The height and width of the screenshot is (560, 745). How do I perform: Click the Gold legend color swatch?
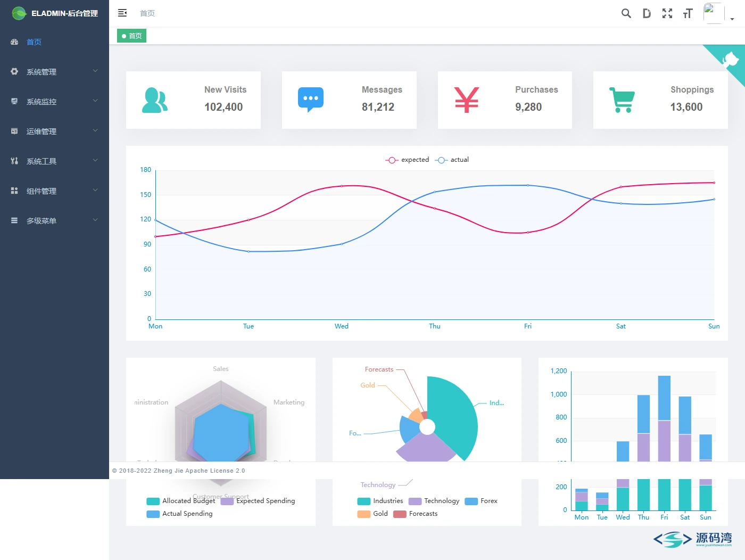pos(364,514)
